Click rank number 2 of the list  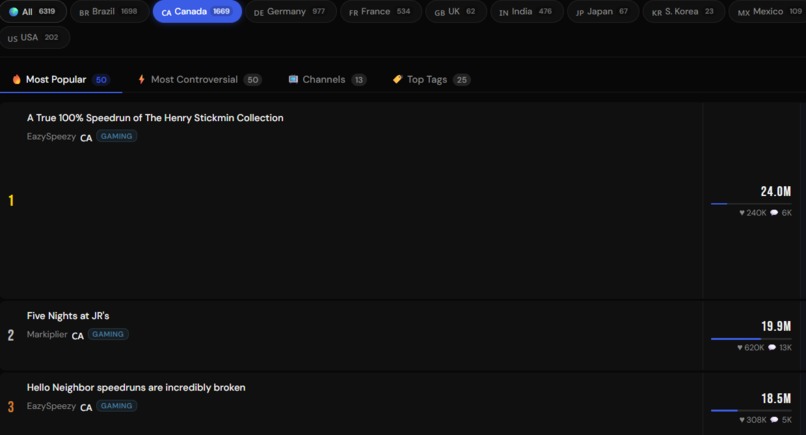(x=11, y=335)
